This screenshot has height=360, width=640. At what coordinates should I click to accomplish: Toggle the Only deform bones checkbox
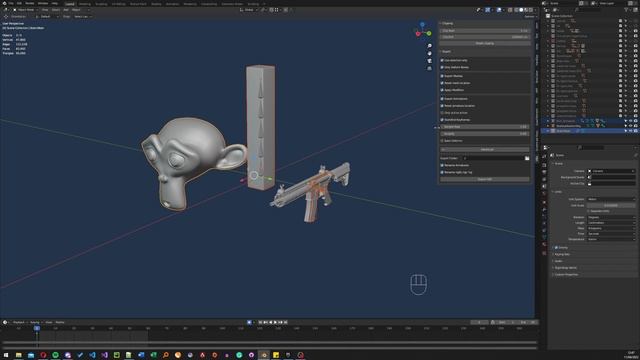tap(442, 67)
